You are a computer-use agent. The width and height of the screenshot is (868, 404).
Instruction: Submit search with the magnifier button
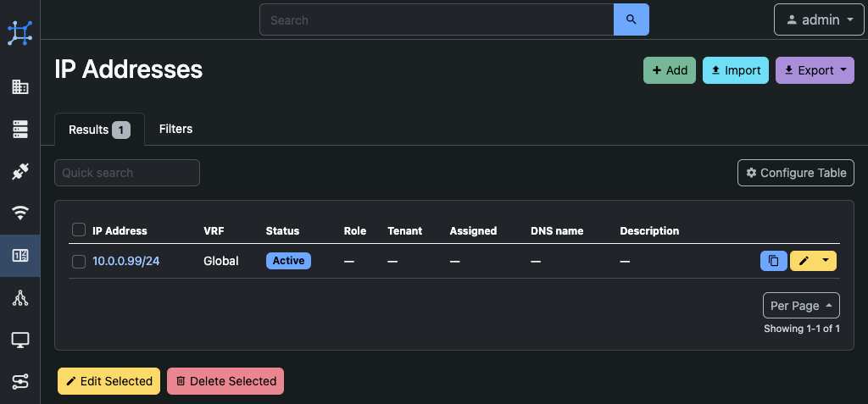(x=631, y=20)
